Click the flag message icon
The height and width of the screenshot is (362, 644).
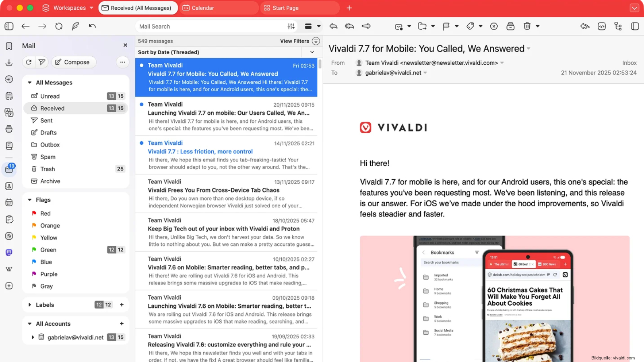446,26
